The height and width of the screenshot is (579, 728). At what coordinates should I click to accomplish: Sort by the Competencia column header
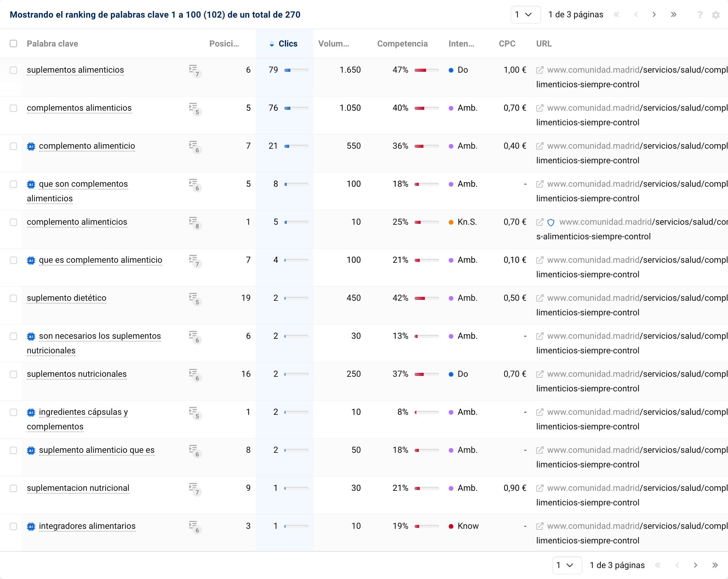[x=402, y=43]
